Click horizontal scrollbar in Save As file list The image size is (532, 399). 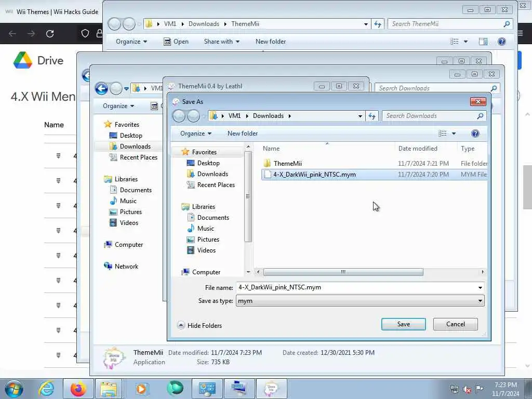(343, 272)
